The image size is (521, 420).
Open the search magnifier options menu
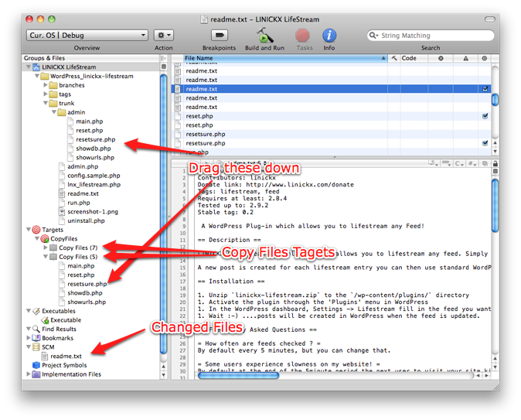[x=374, y=36]
